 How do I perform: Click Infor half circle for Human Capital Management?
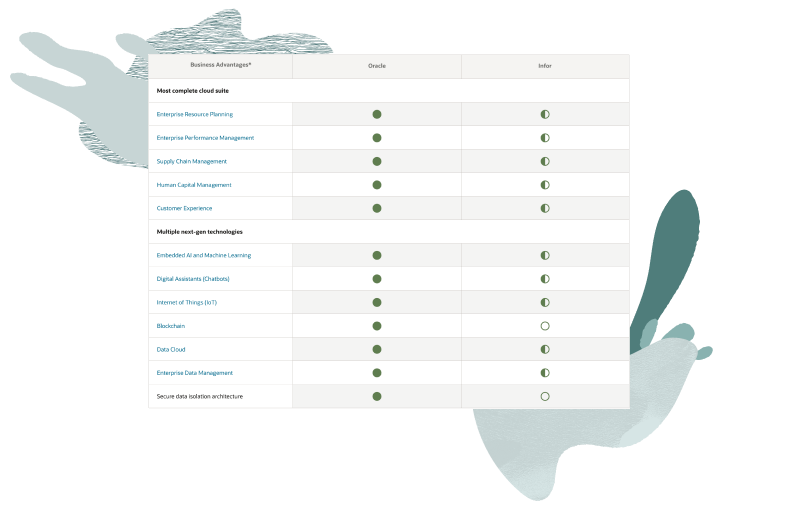click(545, 185)
